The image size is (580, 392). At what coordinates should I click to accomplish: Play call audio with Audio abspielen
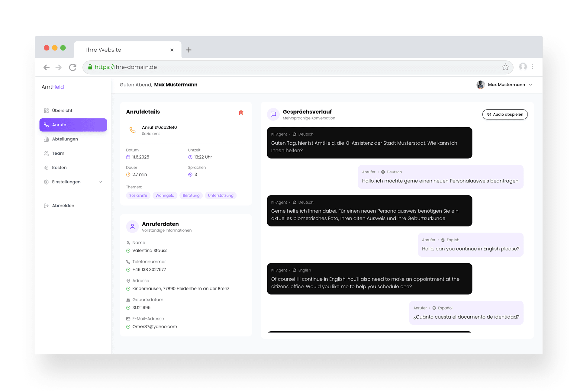(x=504, y=114)
